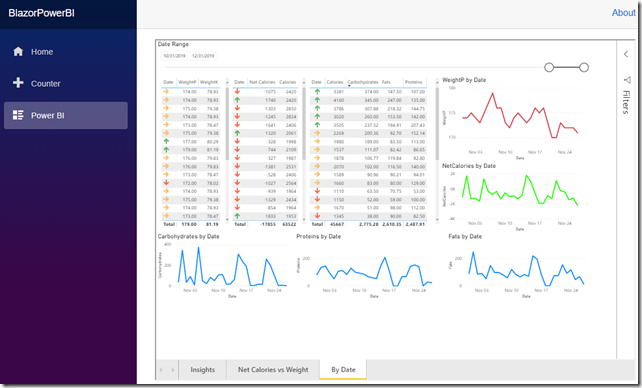Click green up arrow in 4160 calories row
642x388 pixels.
pyautogui.click(x=317, y=100)
